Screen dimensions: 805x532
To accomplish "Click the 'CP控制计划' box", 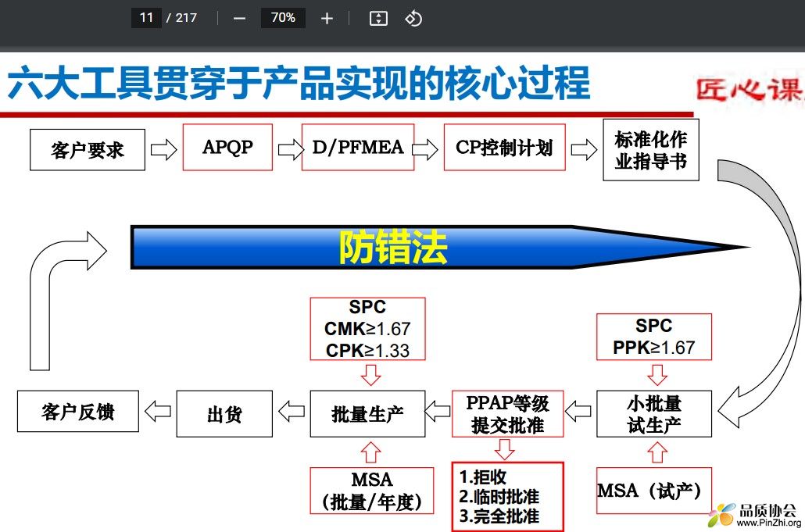I will (x=504, y=147).
